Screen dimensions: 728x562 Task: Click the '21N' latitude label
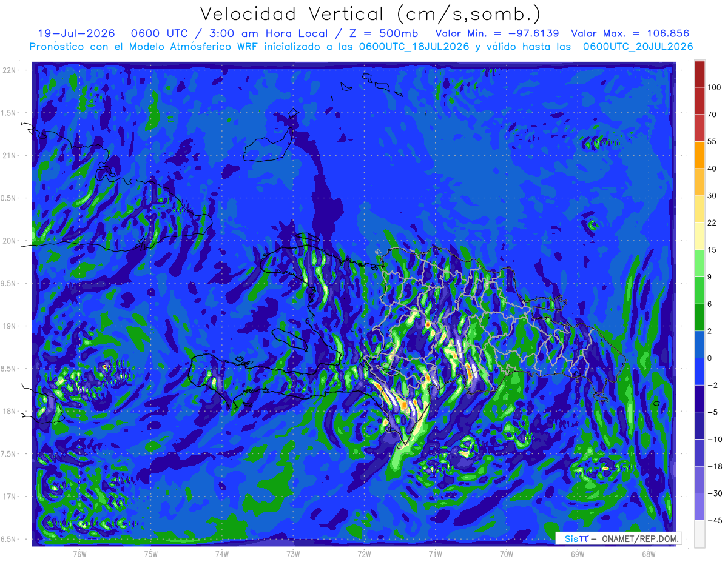tap(10, 155)
